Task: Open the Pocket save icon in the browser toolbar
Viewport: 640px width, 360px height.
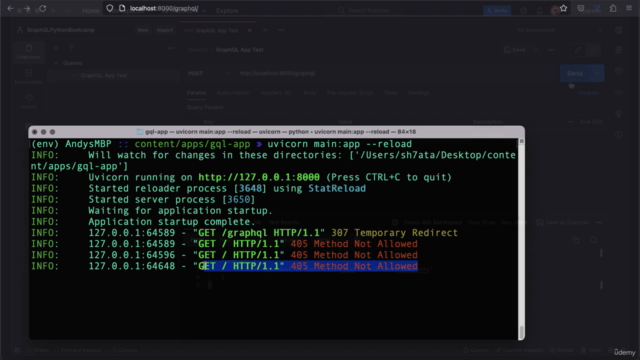Action: (x=581, y=8)
